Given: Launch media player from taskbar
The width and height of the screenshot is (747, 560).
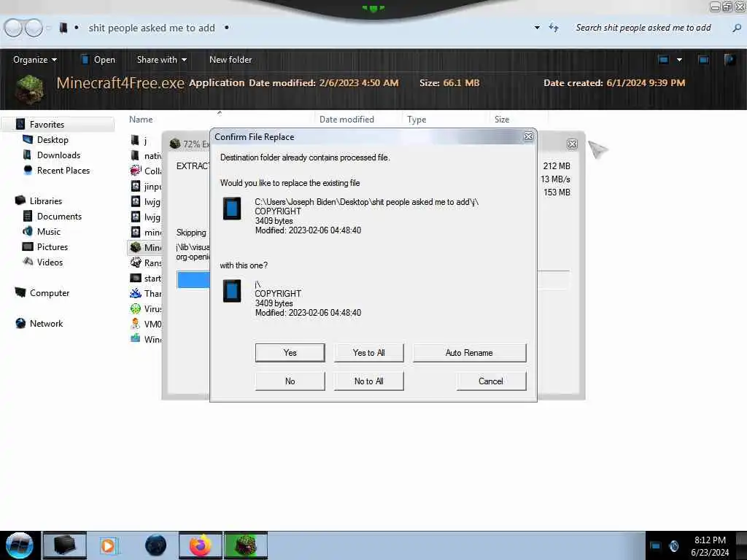Looking at the screenshot, I should [108, 545].
